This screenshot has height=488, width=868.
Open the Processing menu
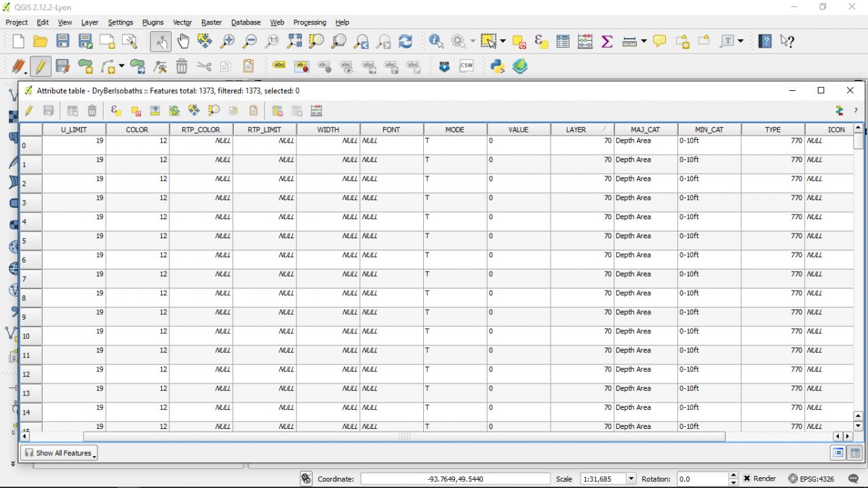[309, 22]
